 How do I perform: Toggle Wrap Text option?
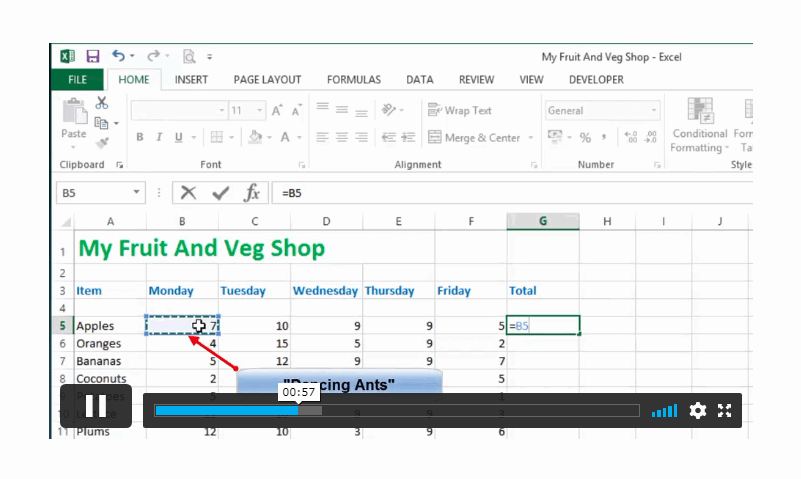459,110
